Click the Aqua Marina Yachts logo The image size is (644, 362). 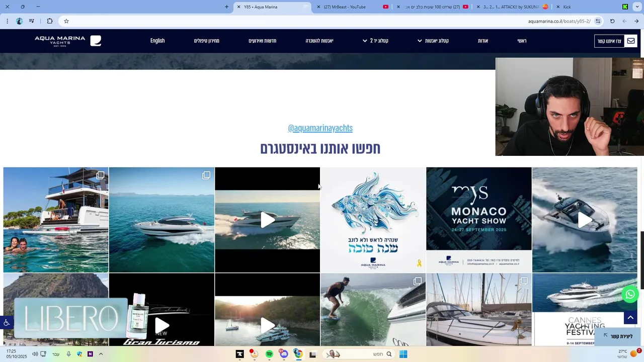pyautogui.click(x=68, y=41)
